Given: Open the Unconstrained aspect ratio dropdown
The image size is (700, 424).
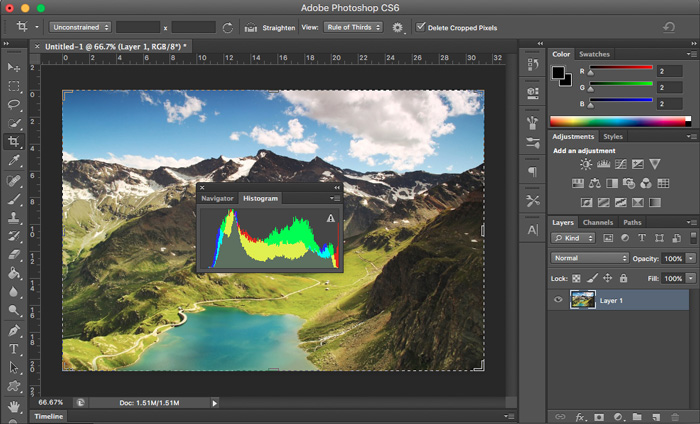Looking at the screenshot, I should pos(80,27).
